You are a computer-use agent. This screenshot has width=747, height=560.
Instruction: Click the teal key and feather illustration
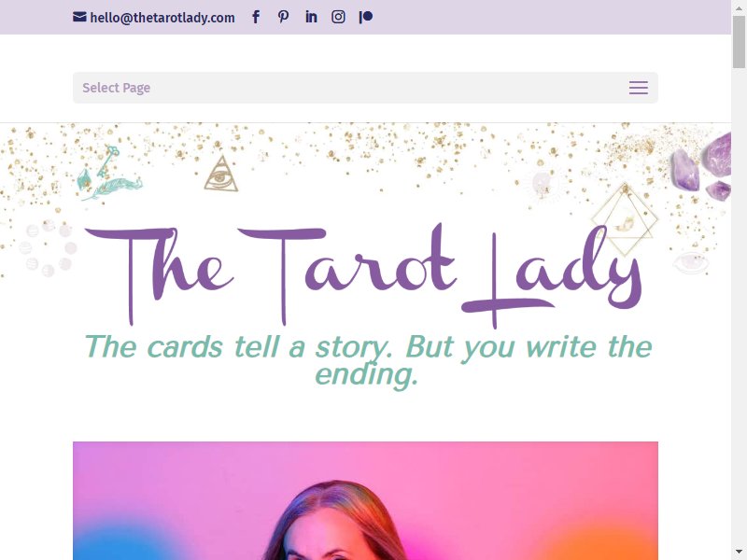click(x=109, y=174)
